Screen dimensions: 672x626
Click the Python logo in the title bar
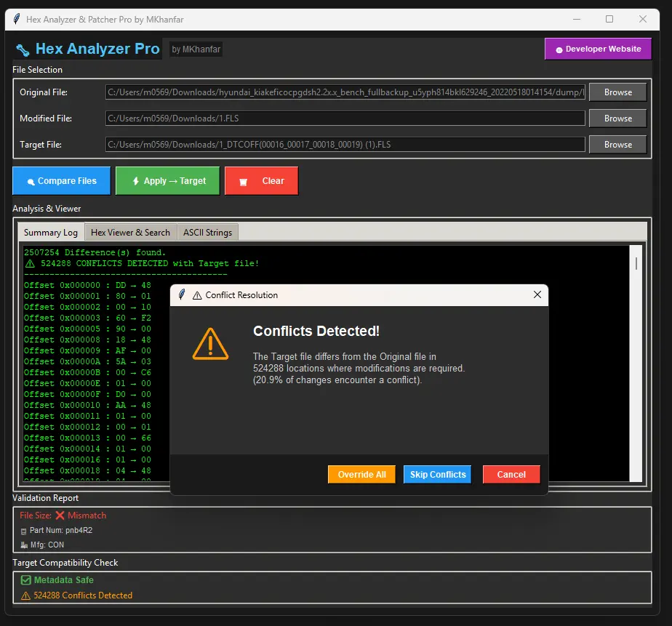pyautogui.click(x=16, y=19)
